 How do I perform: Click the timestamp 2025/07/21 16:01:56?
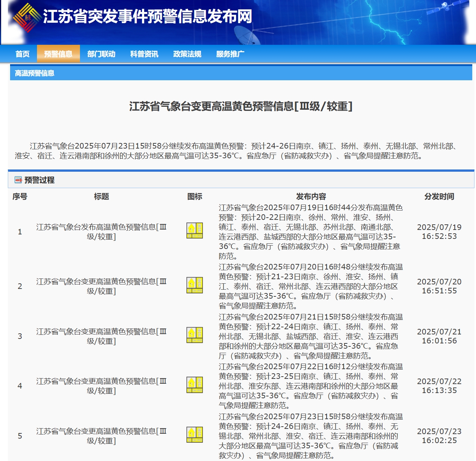point(439,336)
